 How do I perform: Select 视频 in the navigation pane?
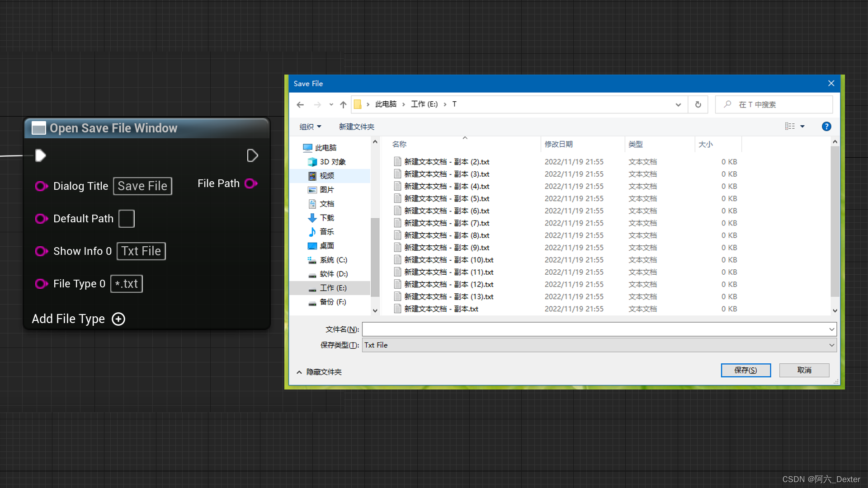pos(327,176)
